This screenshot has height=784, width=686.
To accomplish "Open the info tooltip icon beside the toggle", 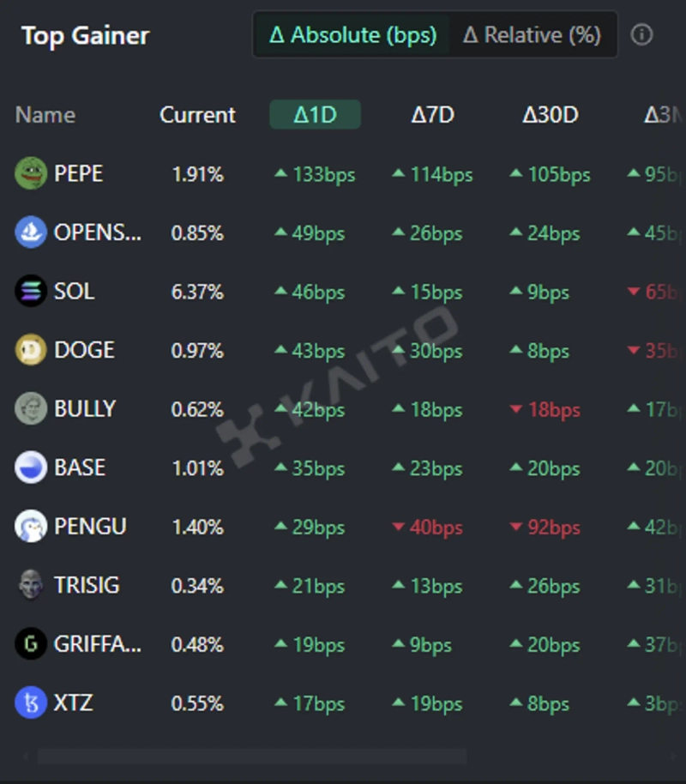I will [641, 35].
